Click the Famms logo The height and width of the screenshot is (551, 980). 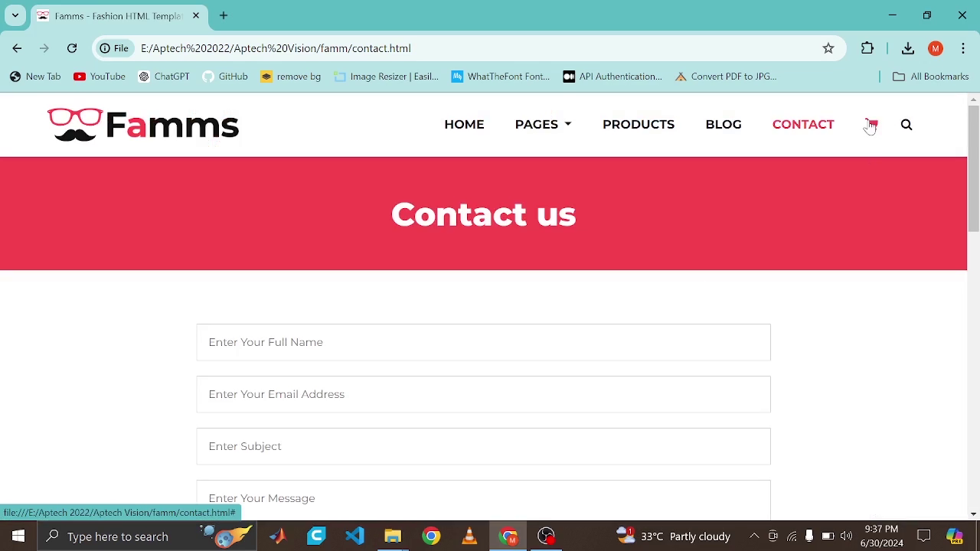coord(143,125)
